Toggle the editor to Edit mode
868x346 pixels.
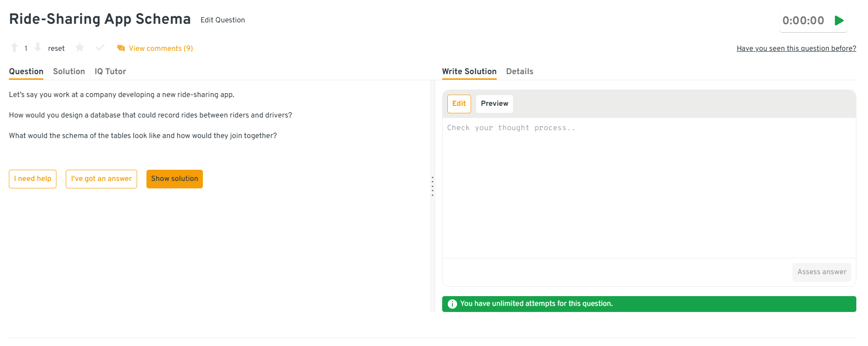pos(459,104)
